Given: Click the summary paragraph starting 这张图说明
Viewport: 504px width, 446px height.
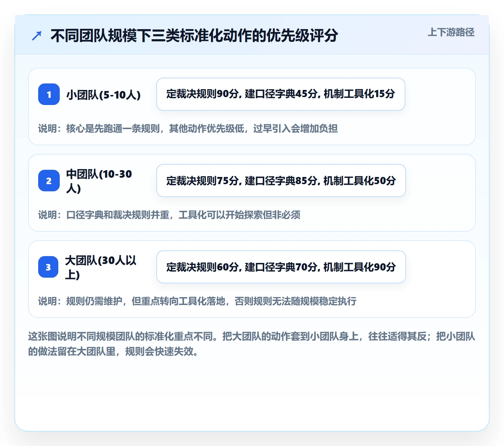Looking at the screenshot, I should (252, 344).
